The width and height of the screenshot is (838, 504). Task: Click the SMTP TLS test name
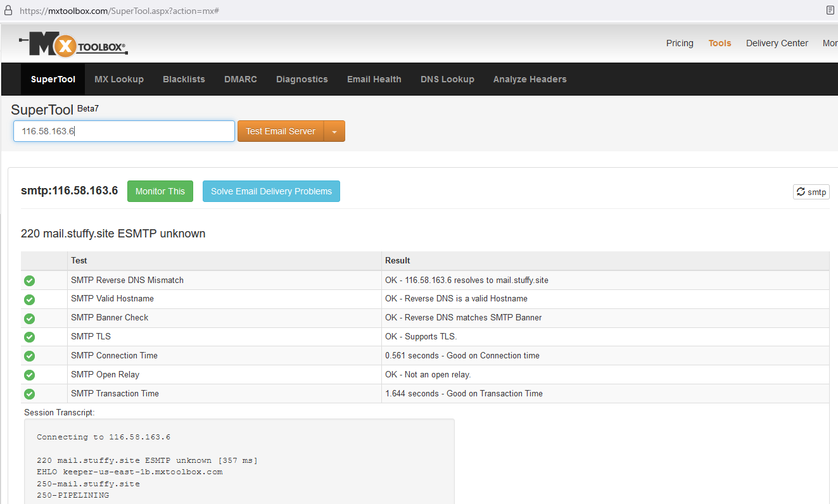[x=91, y=336]
